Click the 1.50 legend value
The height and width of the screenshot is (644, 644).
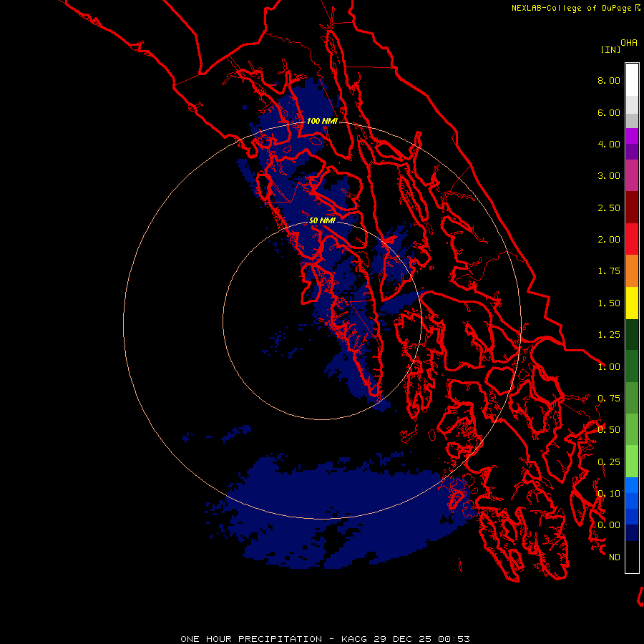click(609, 303)
